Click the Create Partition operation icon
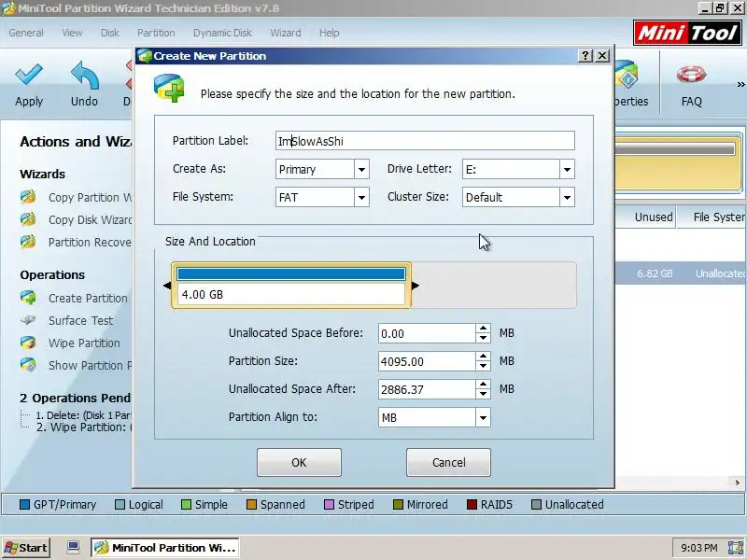Image resolution: width=747 pixels, height=560 pixels. (x=28, y=298)
